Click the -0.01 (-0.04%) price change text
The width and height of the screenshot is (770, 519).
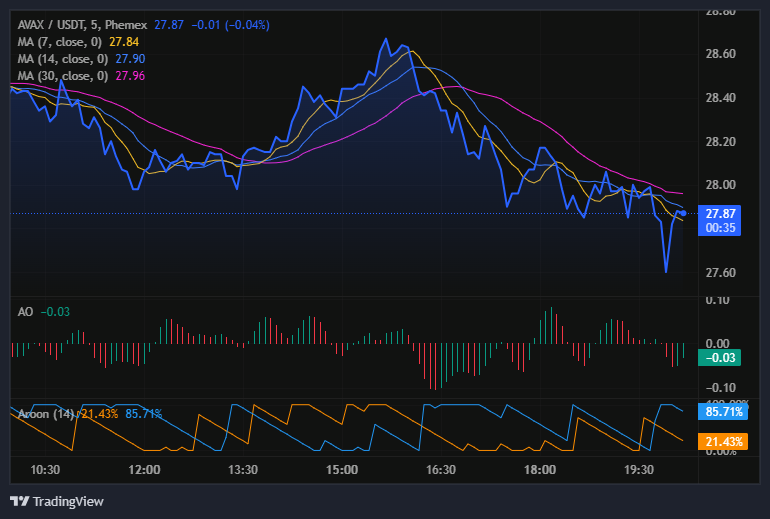click(231, 24)
